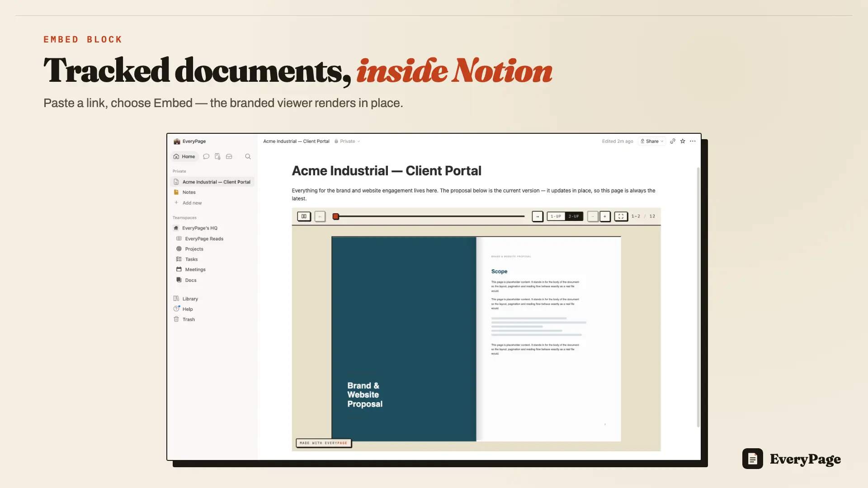The height and width of the screenshot is (488, 868).
Task: Open Acme Industrial — Client Portal sidebar page
Action: coord(212,182)
